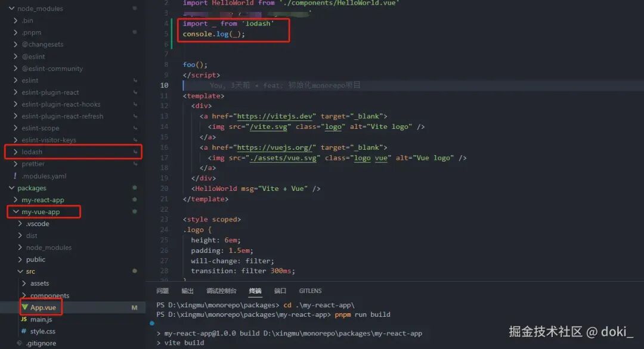Open the https://vitejs.dev link in code
644x349 pixels.
tap(274, 116)
